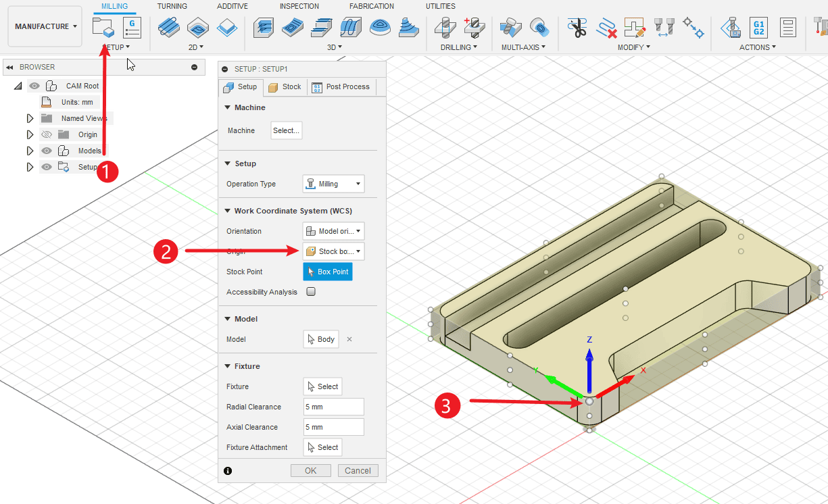Expand the Named Views tree node
The image size is (828, 504).
30,118
